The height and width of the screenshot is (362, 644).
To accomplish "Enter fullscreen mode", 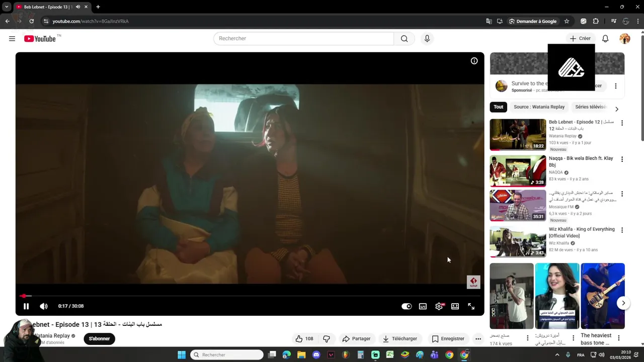I will coord(471,306).
